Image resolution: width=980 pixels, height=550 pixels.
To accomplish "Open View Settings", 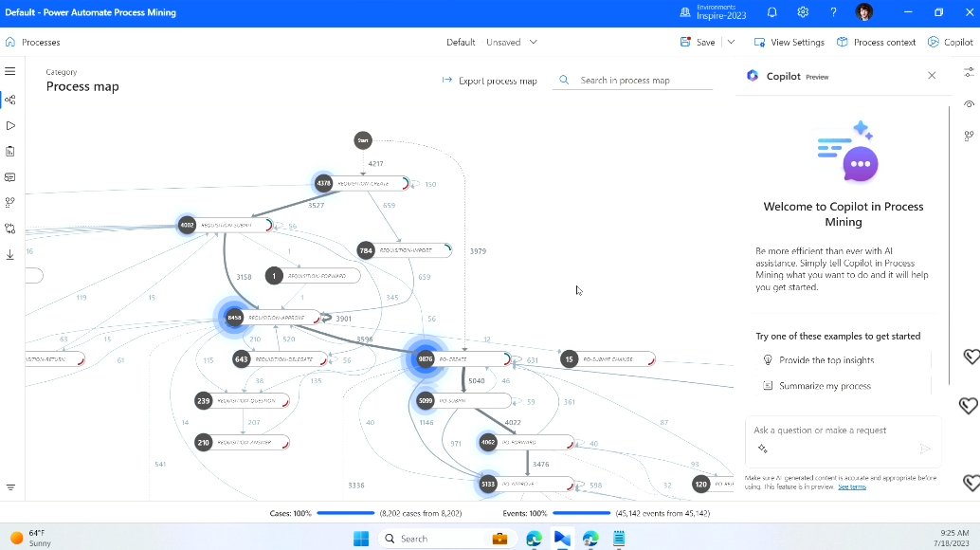I will click(789, 42).
